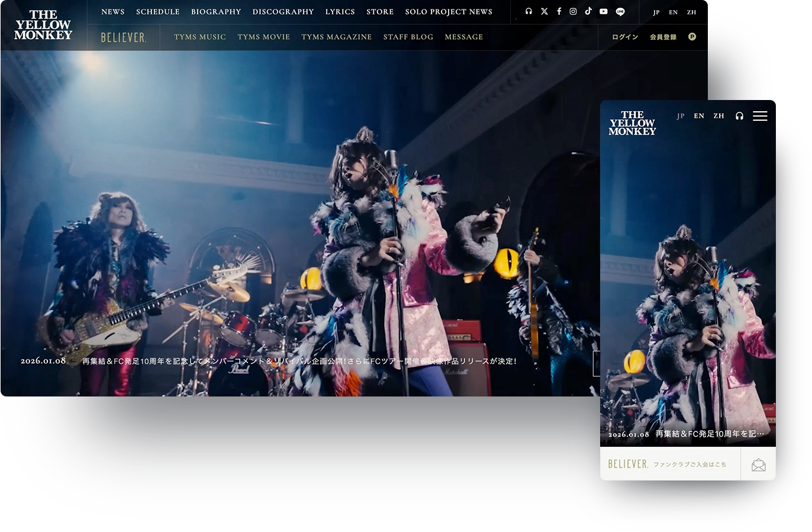Open the LINE icon link

point(620,11)
